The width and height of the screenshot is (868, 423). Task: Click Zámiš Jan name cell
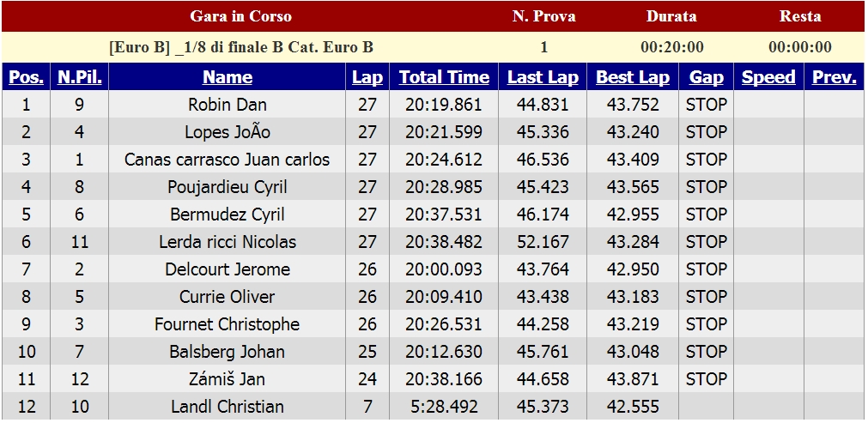[x=227, y=378]
